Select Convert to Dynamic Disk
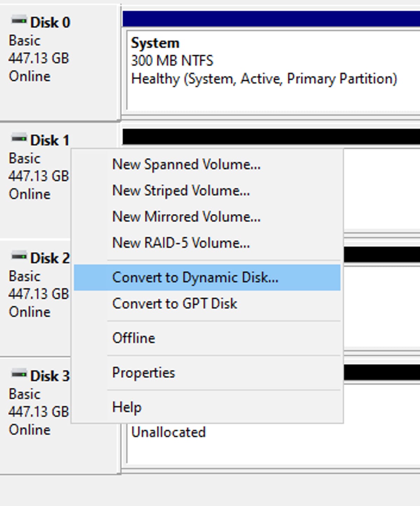 click(195, 278)
